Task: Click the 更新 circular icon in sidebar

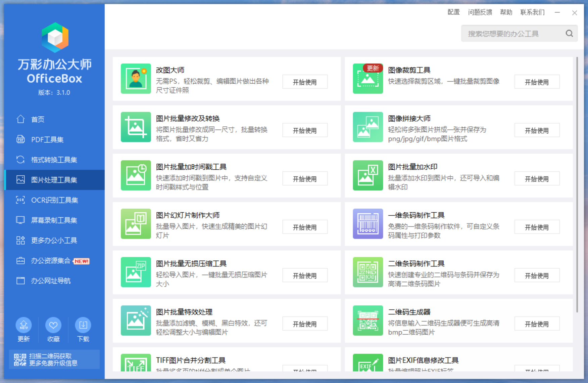Action: [23, 325]
